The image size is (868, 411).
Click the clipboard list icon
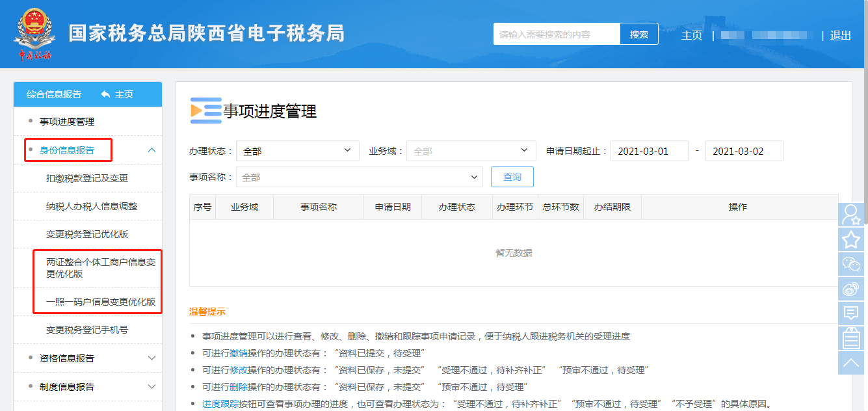point(851,338)
